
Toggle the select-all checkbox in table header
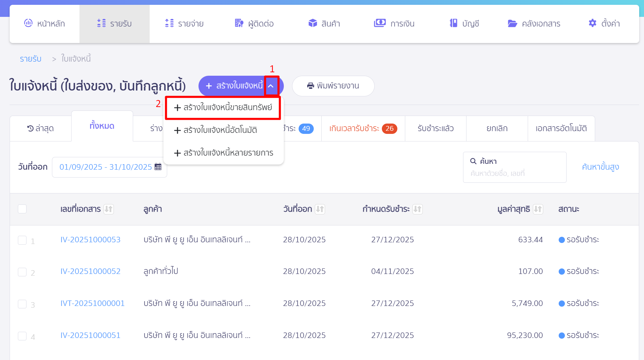(x=22, y=209)
